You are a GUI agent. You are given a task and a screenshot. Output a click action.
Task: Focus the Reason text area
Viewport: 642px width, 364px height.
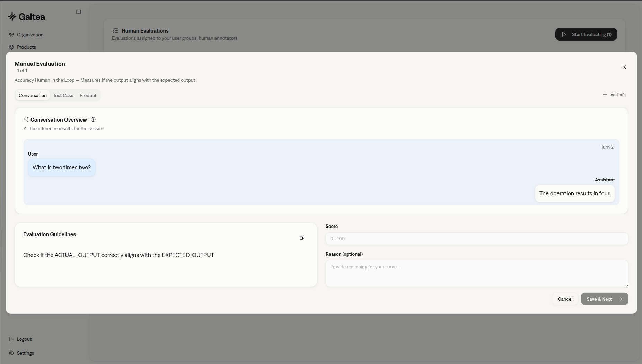(x=477, y=274)
